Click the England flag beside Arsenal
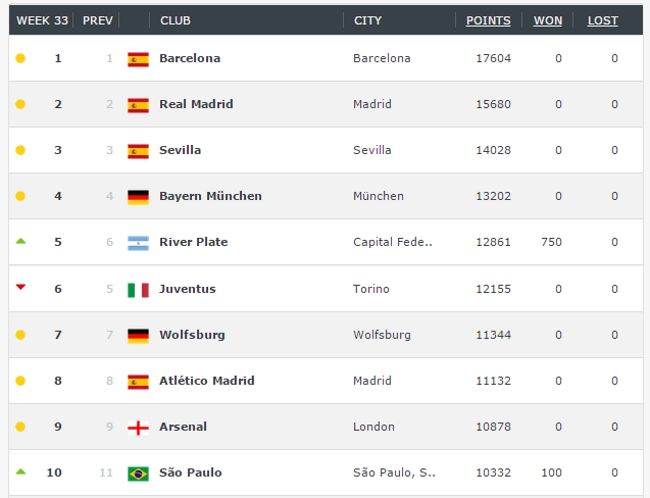The height and width of the screenshot is (498, 650). [138, 427]
